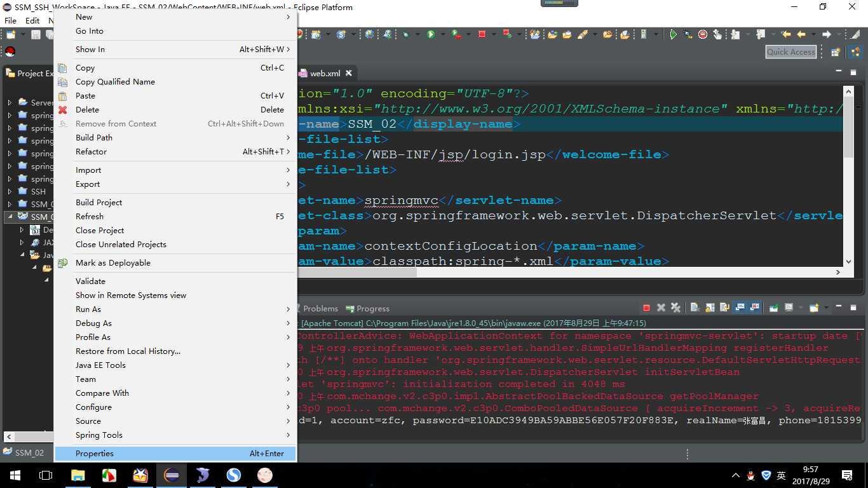Screen dimensions: 868x488
Task: Click the green triangle resume icon near hand icon
Action: click(674, 34)
